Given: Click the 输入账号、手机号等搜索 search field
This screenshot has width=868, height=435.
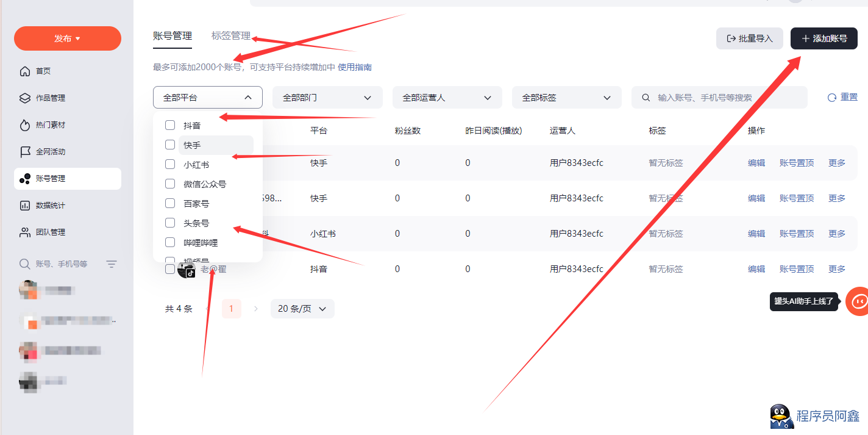Looking at the screenshot, I should click(725, 98).
